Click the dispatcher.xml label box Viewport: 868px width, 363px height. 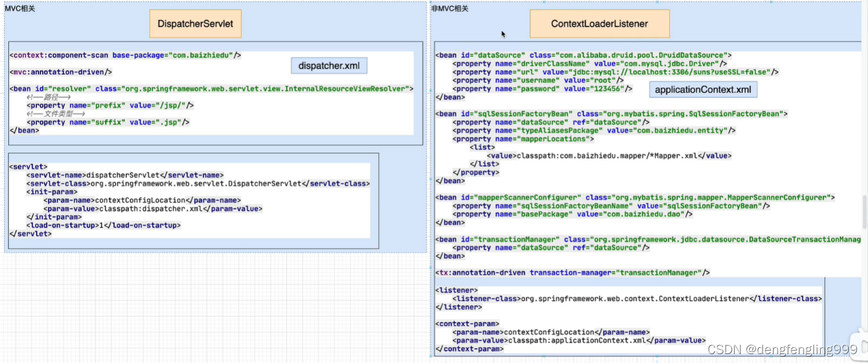tap(329, 66)
